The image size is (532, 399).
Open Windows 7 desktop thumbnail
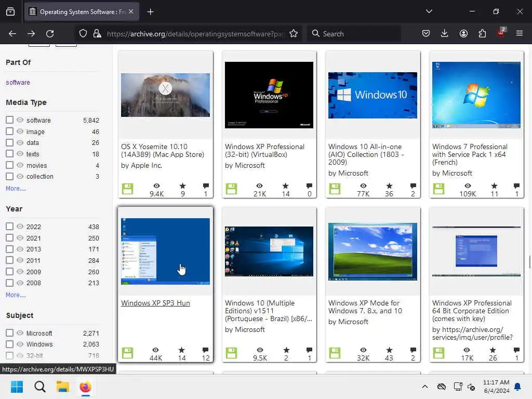click(x=476, y=95)
